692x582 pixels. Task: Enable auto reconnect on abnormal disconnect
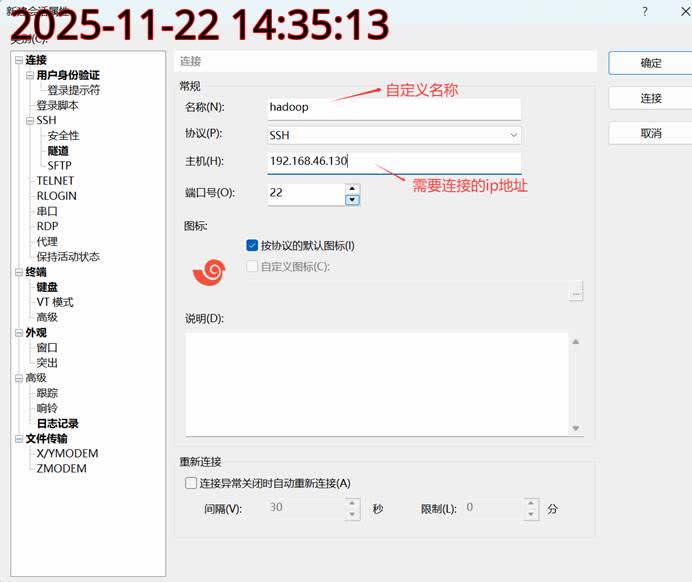[191, 483]
